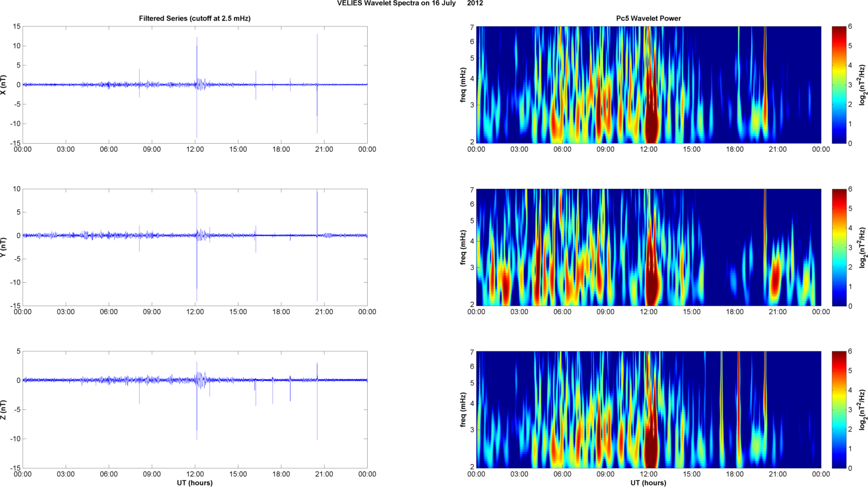Click the '21:00' tick under the Y (nT) plot
868x487 pixels.
point(324,312)
